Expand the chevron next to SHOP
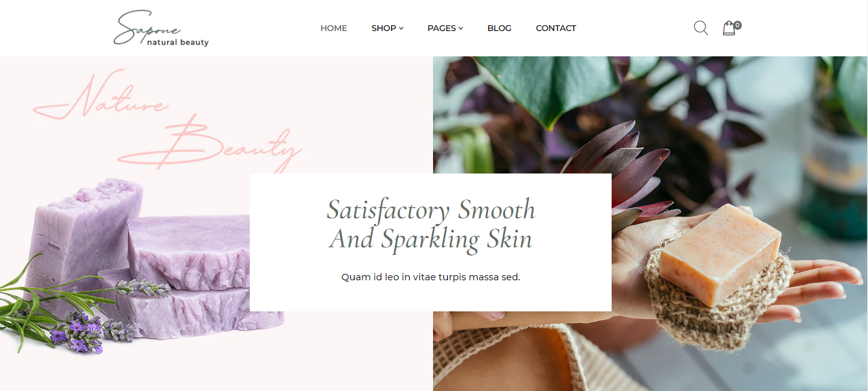The width and height of the screenshot is (868, 391). [401, 28]
